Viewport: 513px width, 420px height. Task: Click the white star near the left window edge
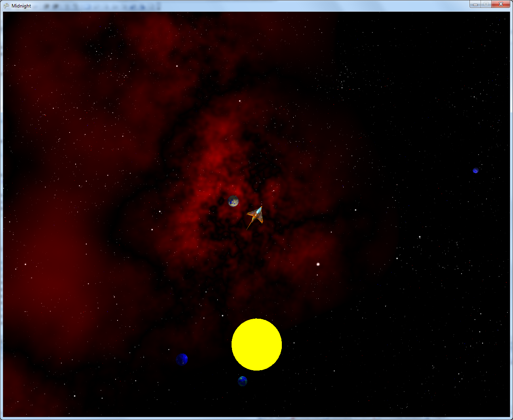pos(25,264)
